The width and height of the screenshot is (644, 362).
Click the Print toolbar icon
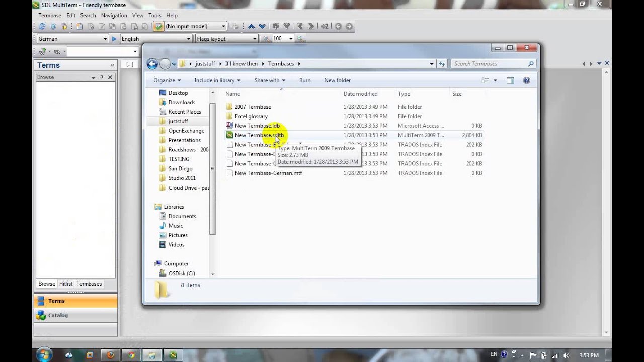tap(236, 26)
